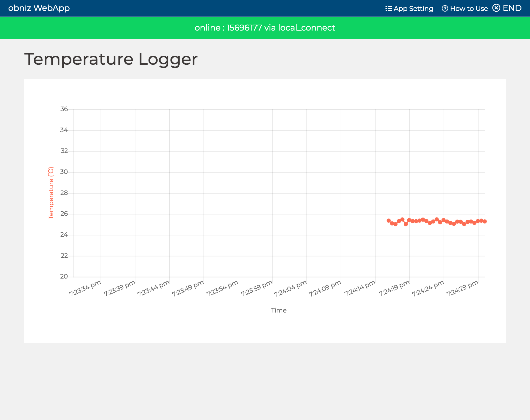Image resolution: width=530 pixels, height=420 pixels.
Task: Open help via the question mark circle icon
Action: point(445,8)
